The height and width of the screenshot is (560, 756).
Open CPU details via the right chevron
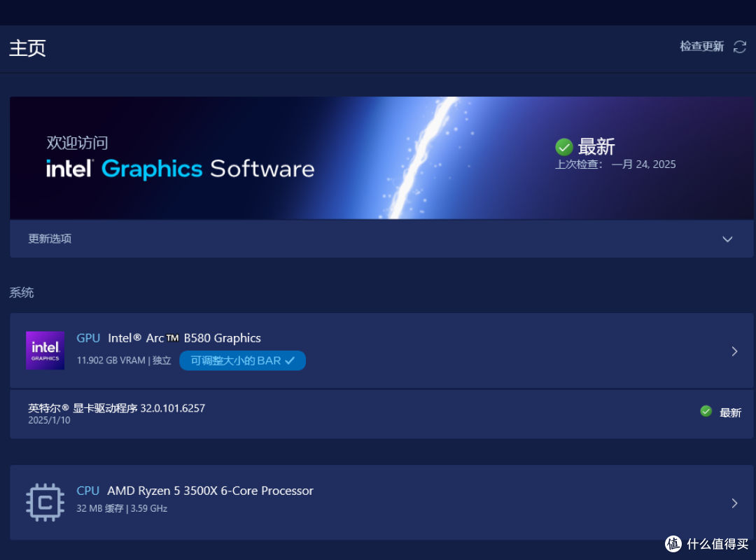pyautogui.click(x=734, y=503)
